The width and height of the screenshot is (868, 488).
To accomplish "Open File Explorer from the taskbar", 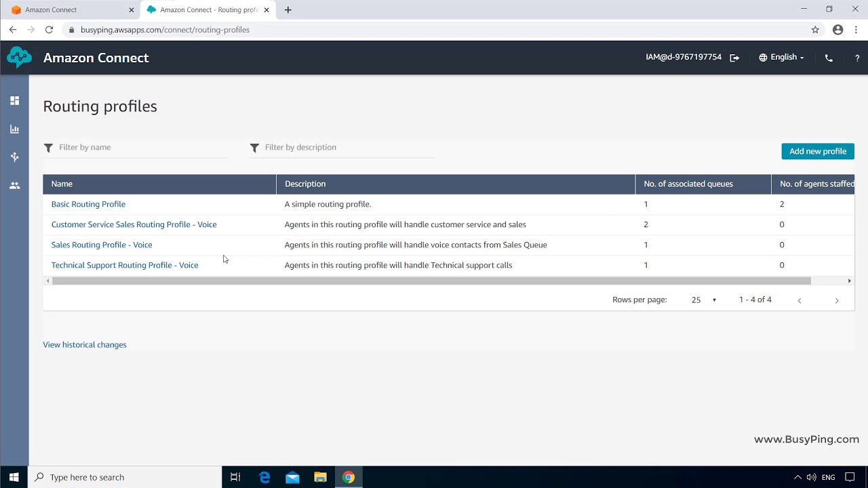I will [x=320, y=477].
